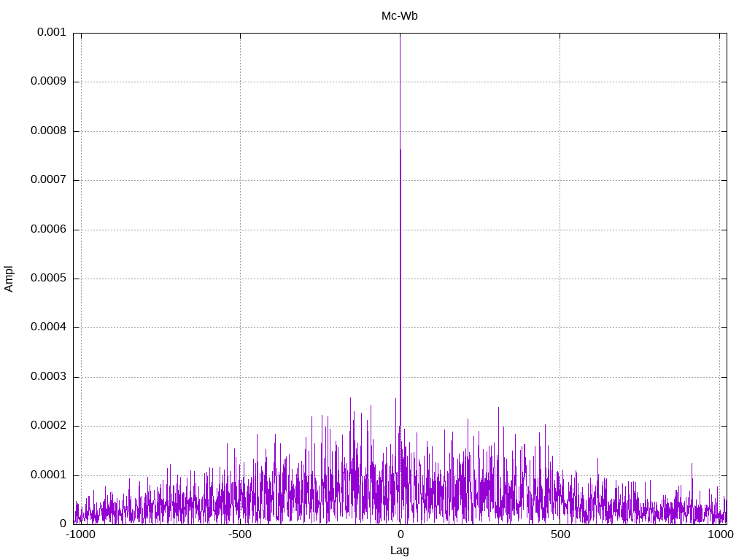Click the 0.0004 y-axis tick label
This screenshot has width=747, height=560.
point(48,327)
